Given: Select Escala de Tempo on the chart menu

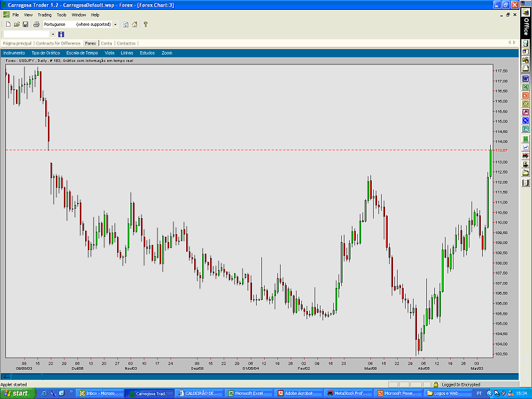Looking at the screenshot, I should (x=80, y=53).
